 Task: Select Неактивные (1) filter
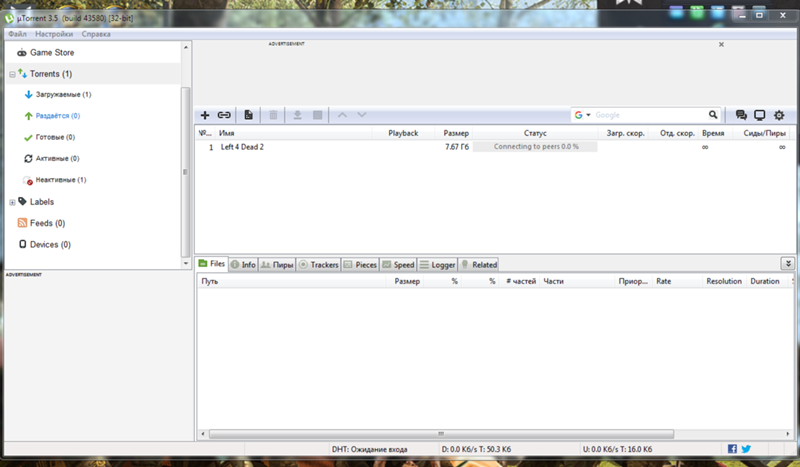61,180
